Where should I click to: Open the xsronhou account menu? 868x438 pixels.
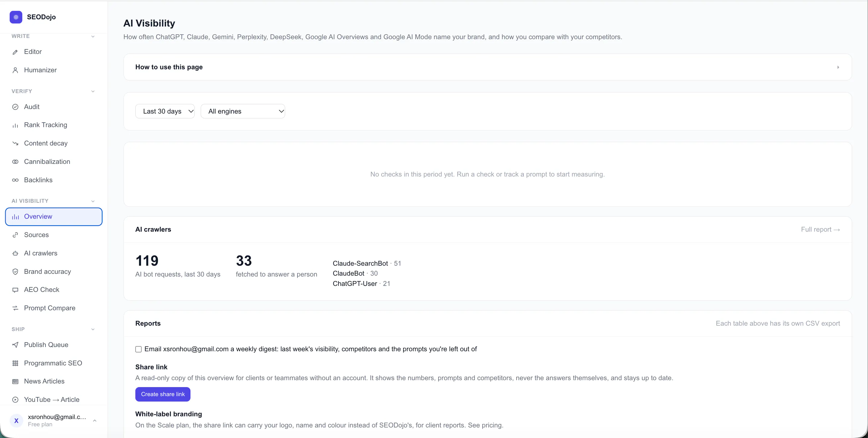pos(54,421)
